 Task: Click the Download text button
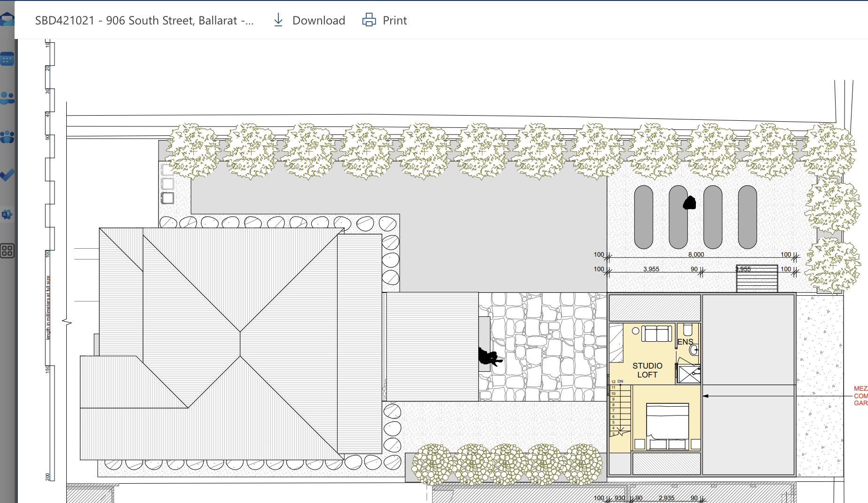(x=319, y=21)
